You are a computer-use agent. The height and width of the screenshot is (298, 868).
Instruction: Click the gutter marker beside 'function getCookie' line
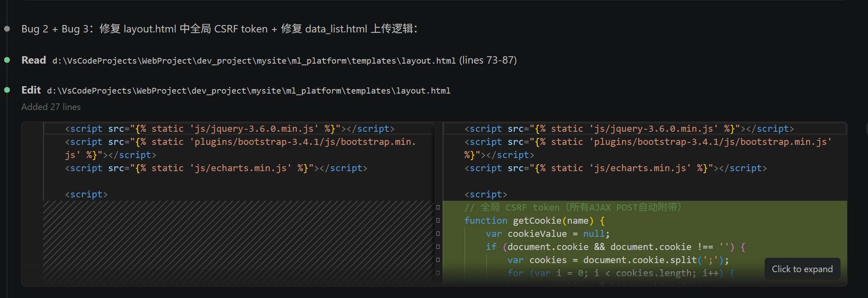coord(438,220)
